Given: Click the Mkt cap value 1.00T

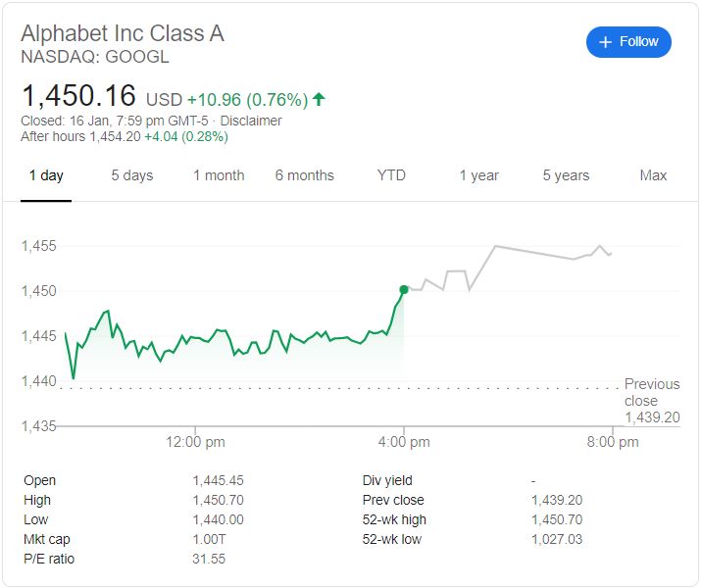Looking at the screenshot, I should (x=209, y=539).
